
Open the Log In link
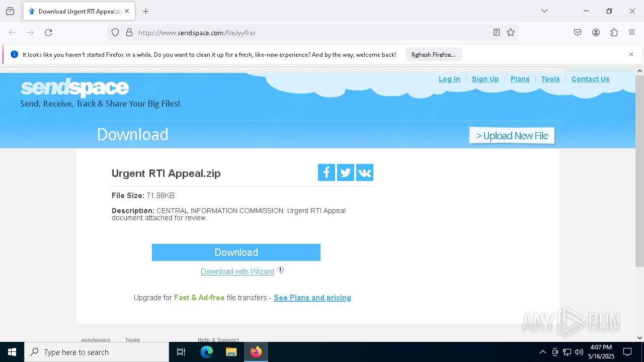[449, 79]
